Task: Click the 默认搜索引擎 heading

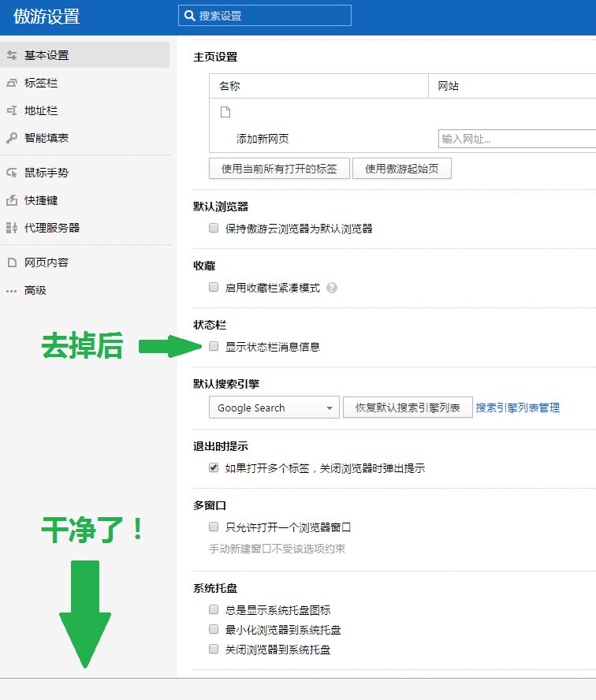Action: point(226,384)
